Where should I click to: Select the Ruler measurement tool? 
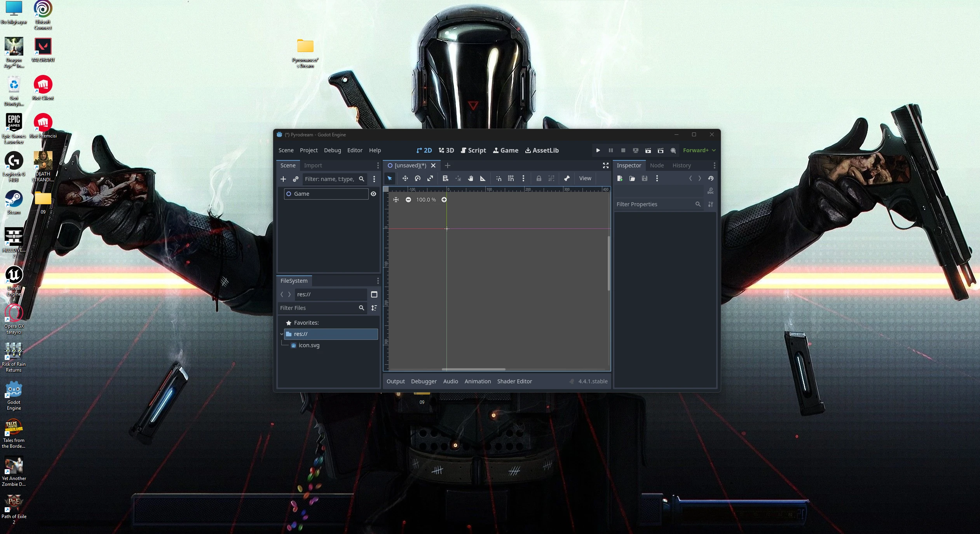tap(483, 178)
